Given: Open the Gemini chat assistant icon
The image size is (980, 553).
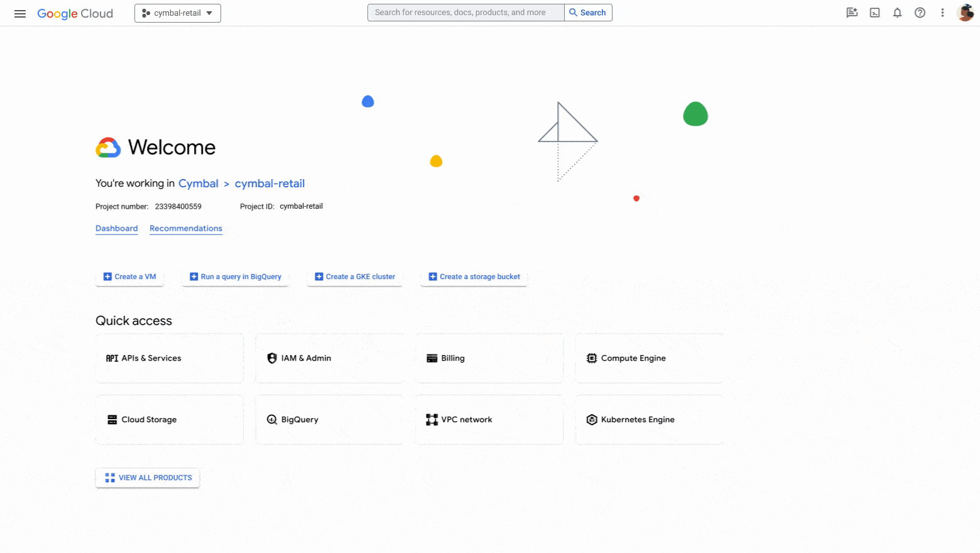Looking at the screenshot, I should [852, 13].
